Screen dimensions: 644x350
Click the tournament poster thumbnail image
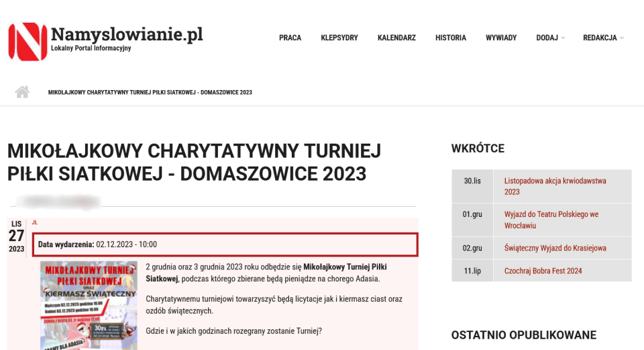click(x=89, y=305)
